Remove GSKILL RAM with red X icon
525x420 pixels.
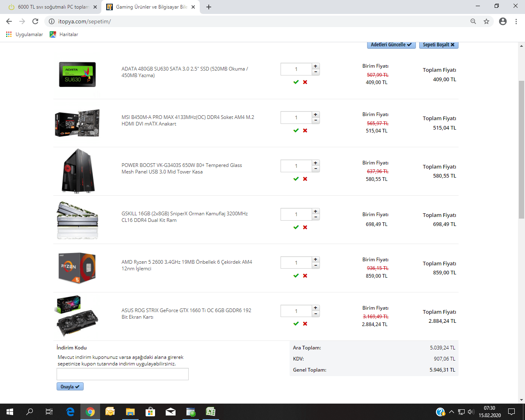click(305, 227)
